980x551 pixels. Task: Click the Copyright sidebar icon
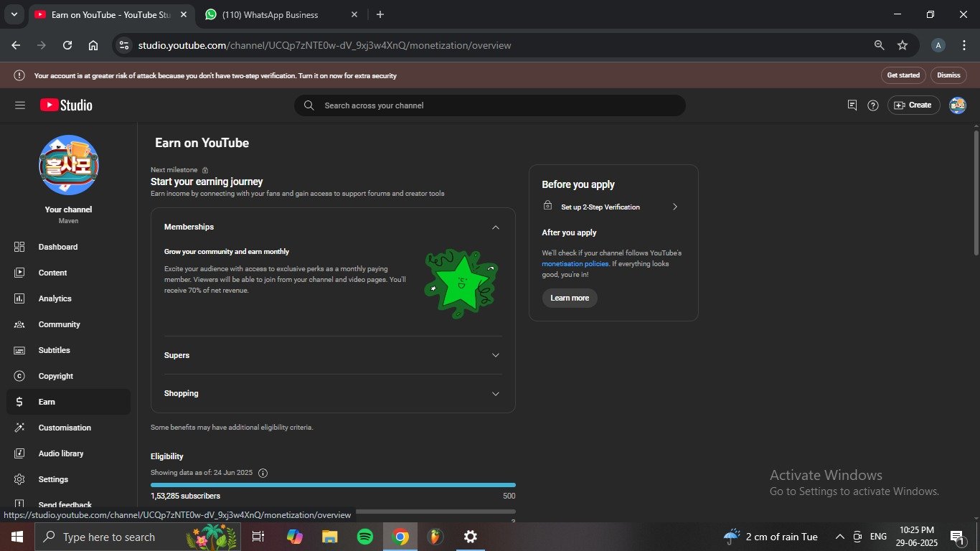(x=19, y=376)
